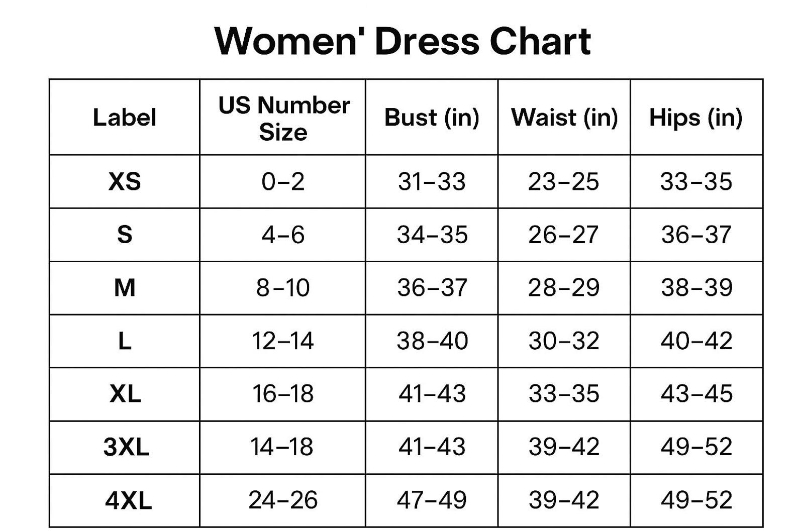Click the Women' Dress Chart title
Screen dimensions: 798x532
(x=403, y=41)
